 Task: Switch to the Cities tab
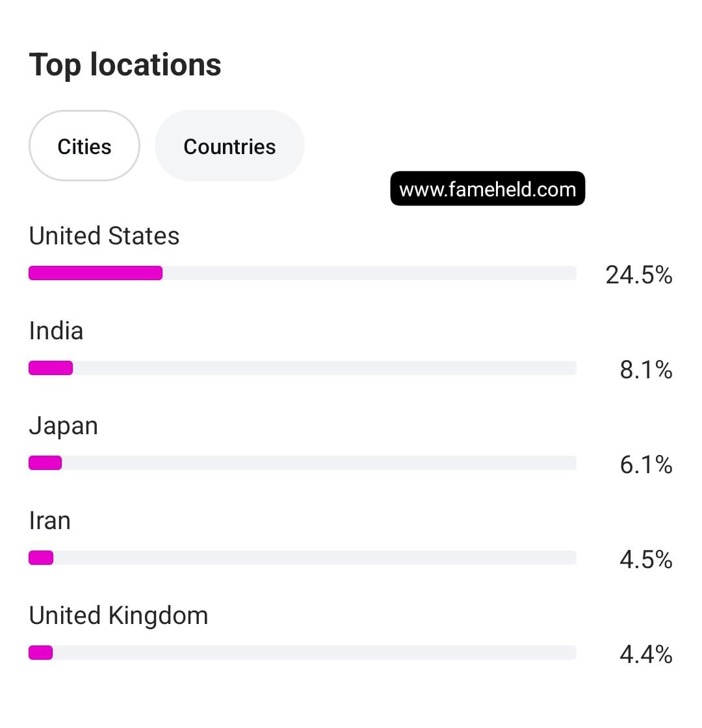84,146
